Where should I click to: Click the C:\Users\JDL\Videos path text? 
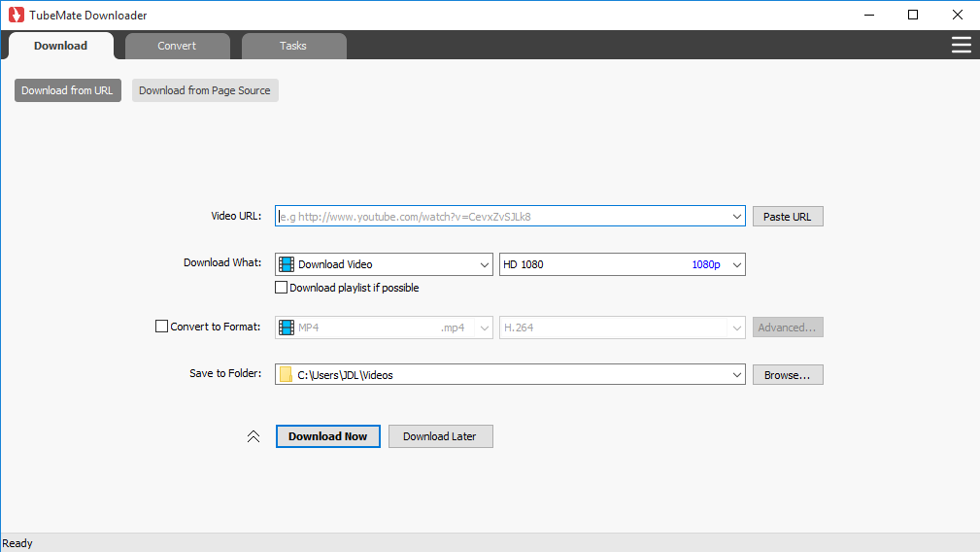point(345,375)
